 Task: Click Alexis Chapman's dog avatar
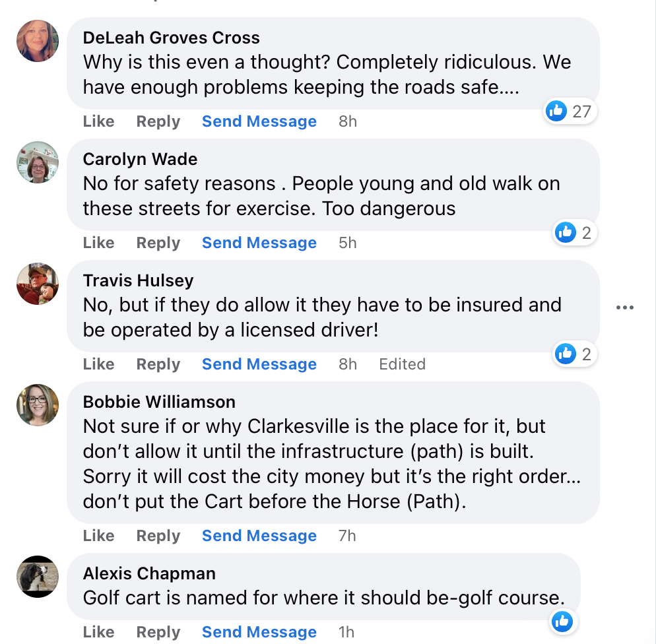pyautogui.click(x=38, y=577)
